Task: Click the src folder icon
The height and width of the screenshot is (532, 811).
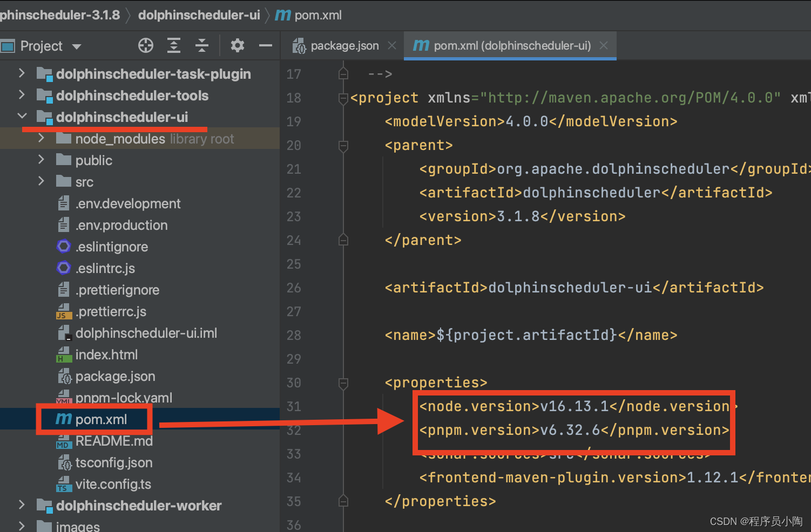Action: 64,181
